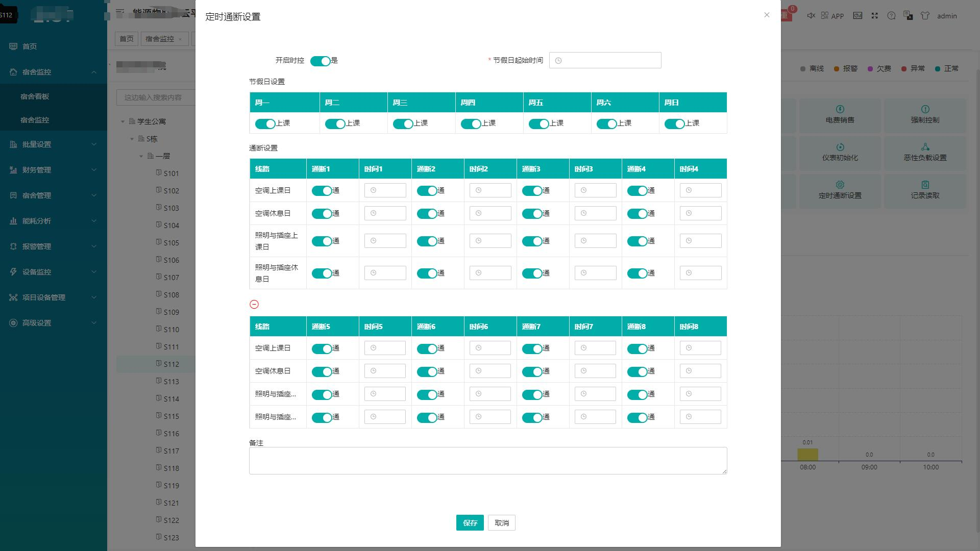Image resolution: width=980 pixels, height=551 pixels.
Task: Click the language switch icon in header
Action: 908,16
